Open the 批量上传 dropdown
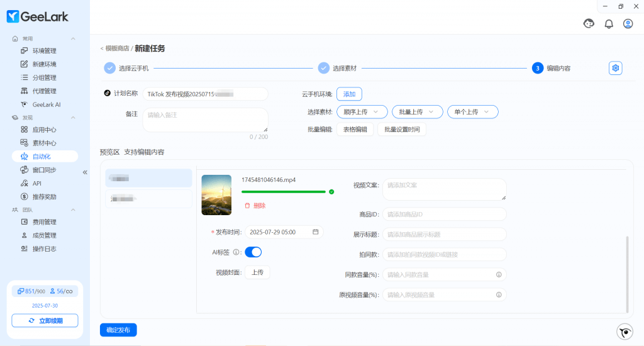The image size is (644, 346). [x=416, y=111]
